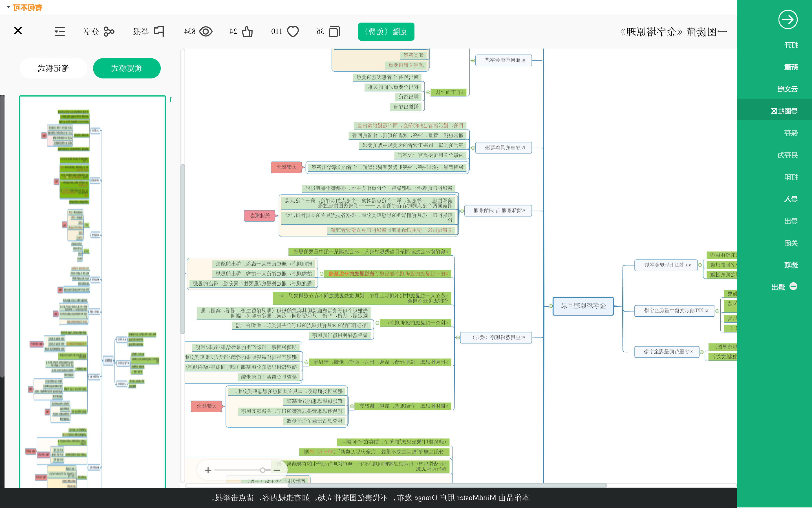Click the 分享 label
Screen dimensions: 812x508
(x=91, y=32)
